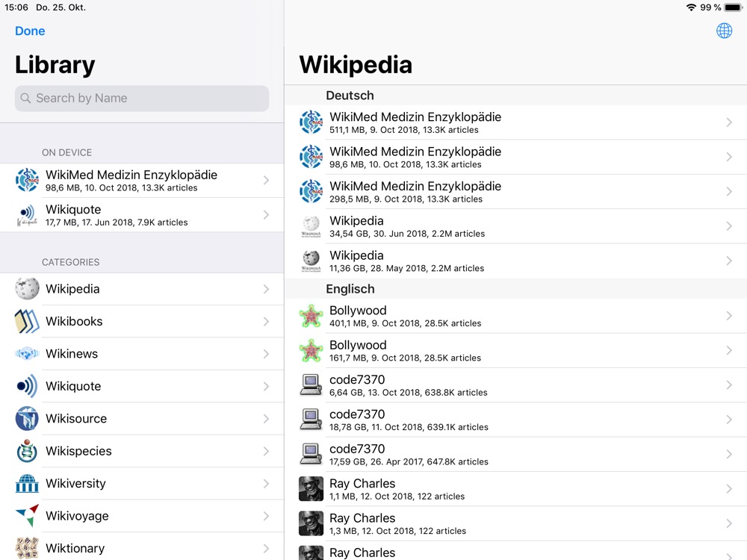747x560 pixels.
Task: Click the Ray Charles 1,1 MB thumbnail
Action: [x=311, y=489]
